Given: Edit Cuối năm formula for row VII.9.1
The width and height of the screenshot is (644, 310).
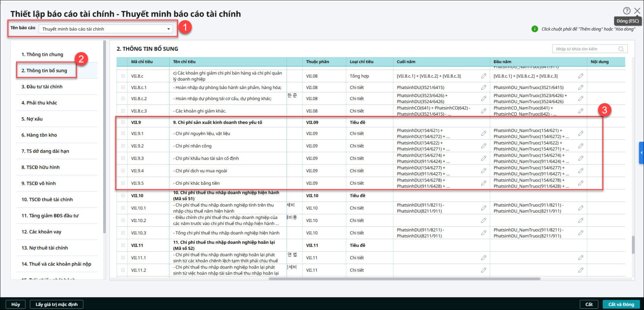Looking at the screenshot, I should point(483,133).
